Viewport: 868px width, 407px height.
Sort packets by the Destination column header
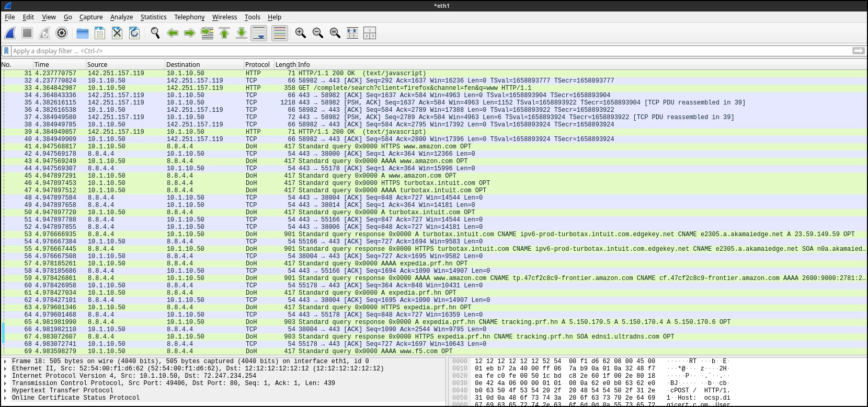(x=204, y=64)
